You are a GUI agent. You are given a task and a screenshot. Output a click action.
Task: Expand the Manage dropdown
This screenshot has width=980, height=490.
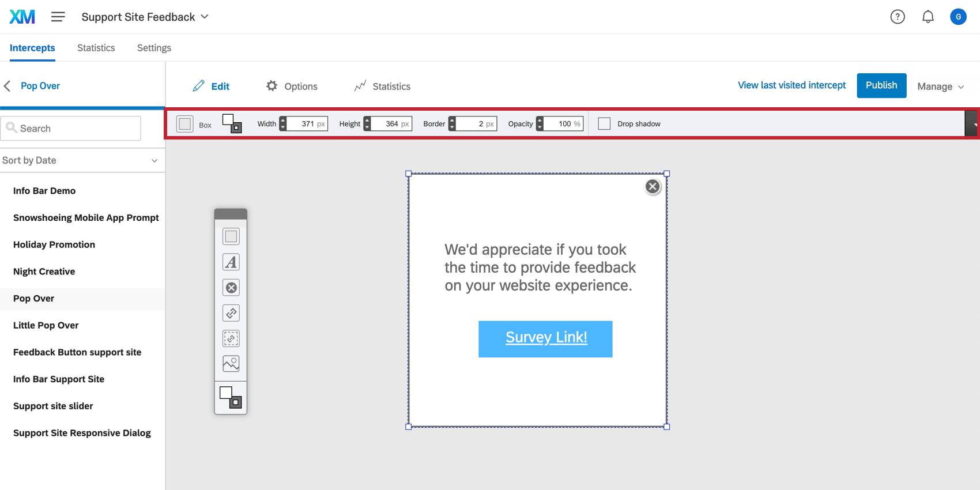coord(941,86)
